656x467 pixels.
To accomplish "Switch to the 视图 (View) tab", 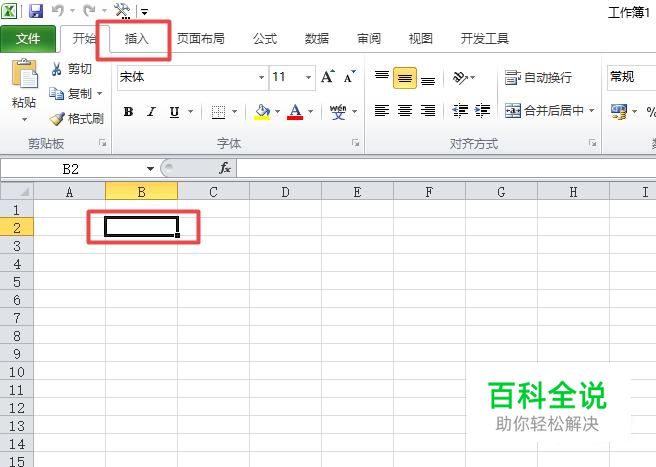I will tap(420, 39).
